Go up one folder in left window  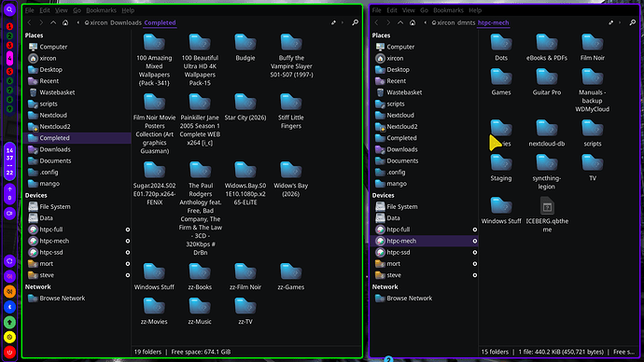[53, 22]
